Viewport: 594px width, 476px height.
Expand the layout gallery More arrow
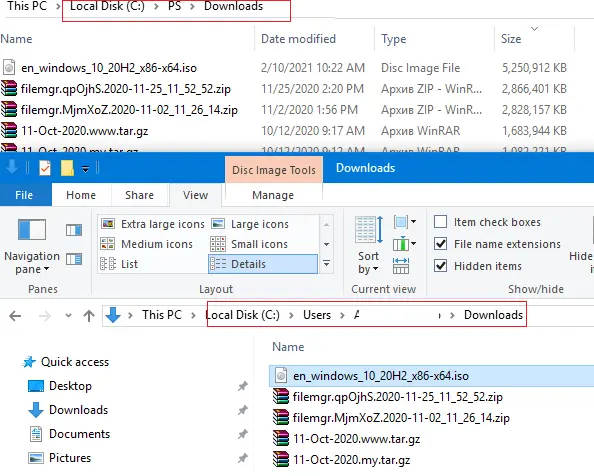click(x=327, y=263)
